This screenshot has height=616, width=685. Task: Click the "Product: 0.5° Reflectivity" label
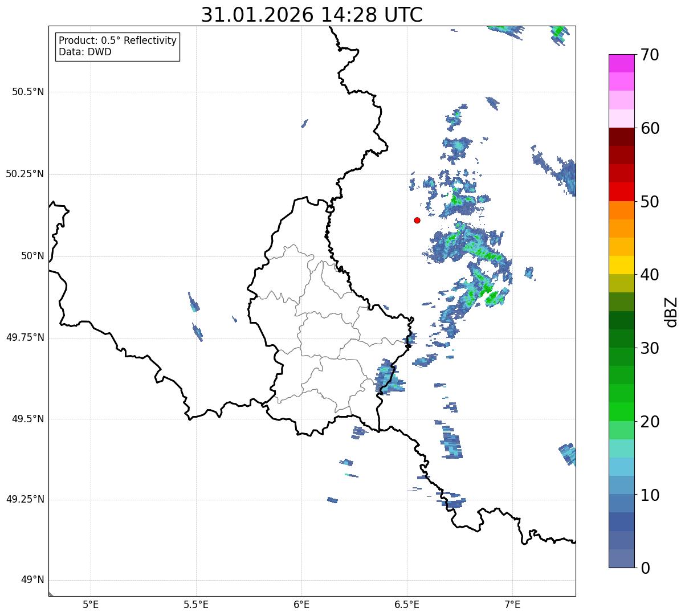[x=117, y=41]
